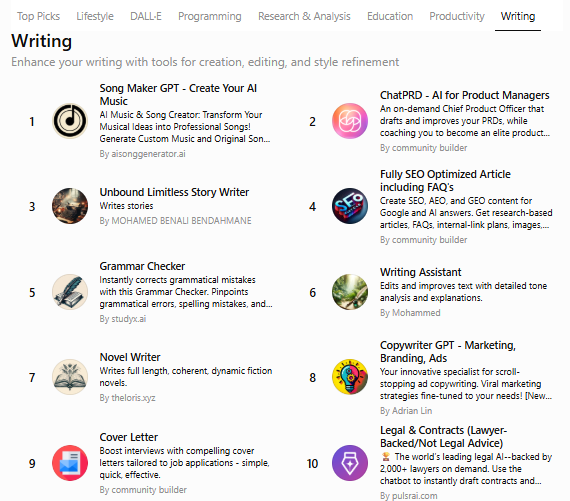
Task: Click the Lifestyle tab
Action: pos(95,16)
